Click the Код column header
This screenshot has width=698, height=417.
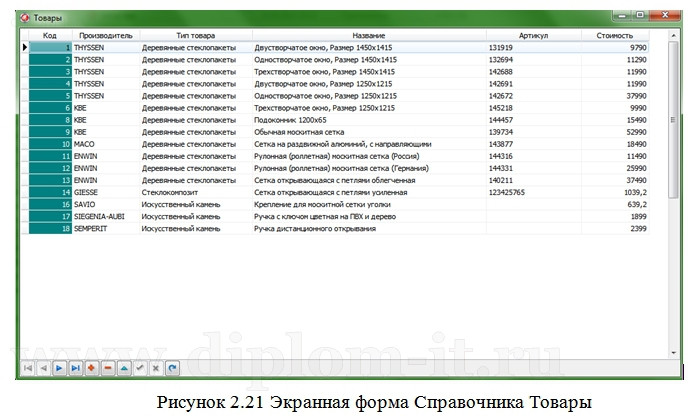tap(50, 35)
